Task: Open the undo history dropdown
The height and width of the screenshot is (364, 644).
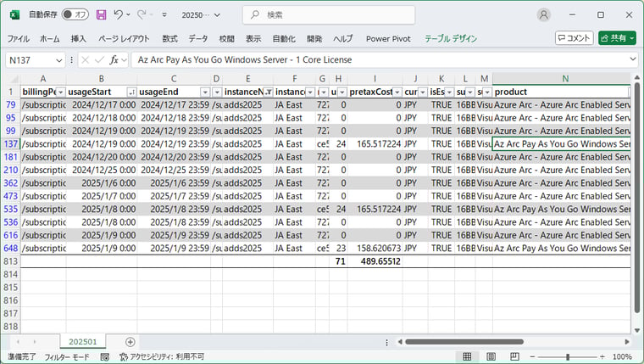Action: [x=129, y=14]
